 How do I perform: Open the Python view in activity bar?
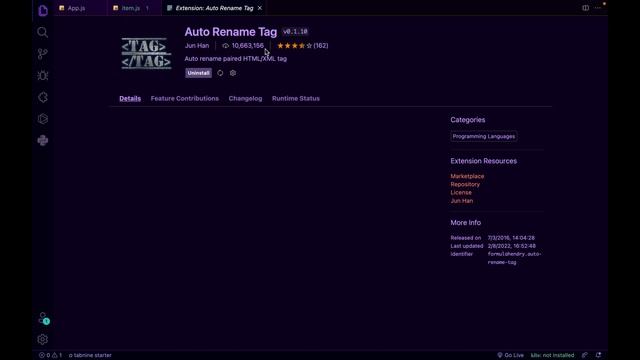coord(42,140)
